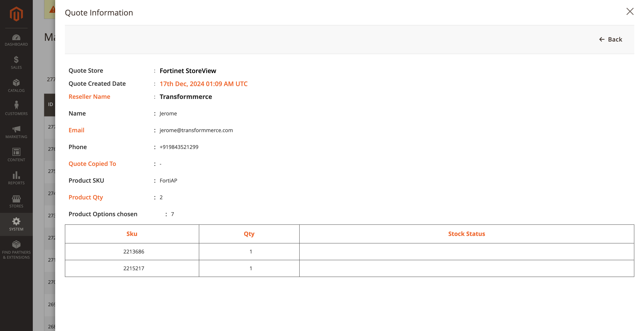Click the quote created date link
Viewport: 644px width, 331px height.
(203, 84)
